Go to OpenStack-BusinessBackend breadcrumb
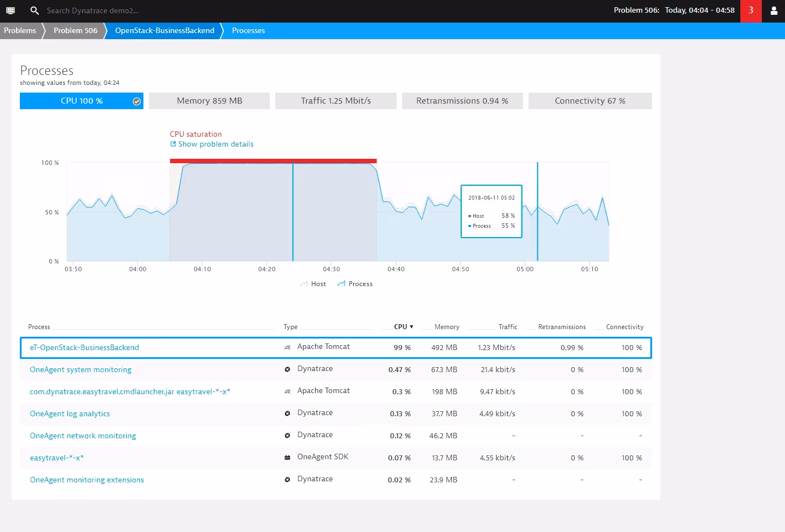This screenshot has height=532, width=785. pos(164,31)
